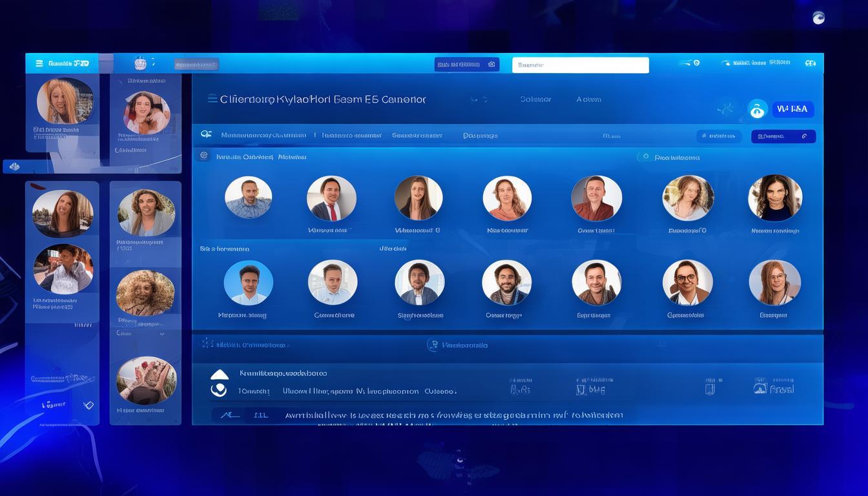Click the bright blue button beside the cloud icon
The image size is (868, 496).
click(792, 109)
